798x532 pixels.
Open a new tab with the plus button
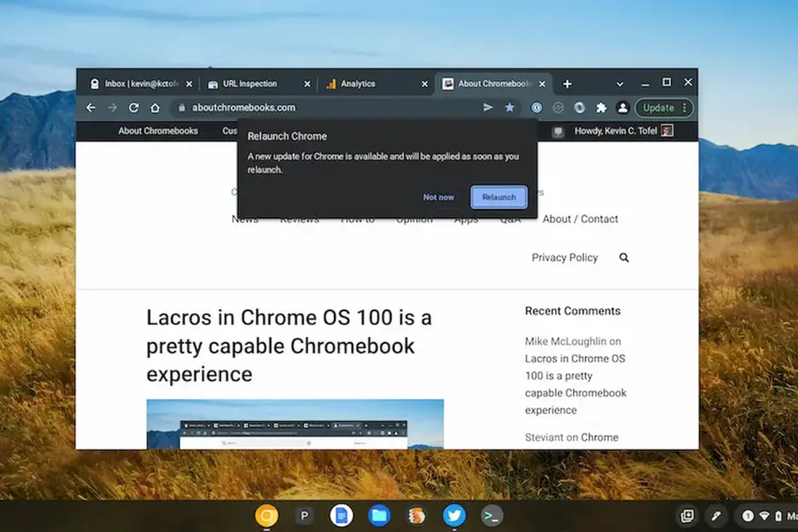tap(567, 84)
